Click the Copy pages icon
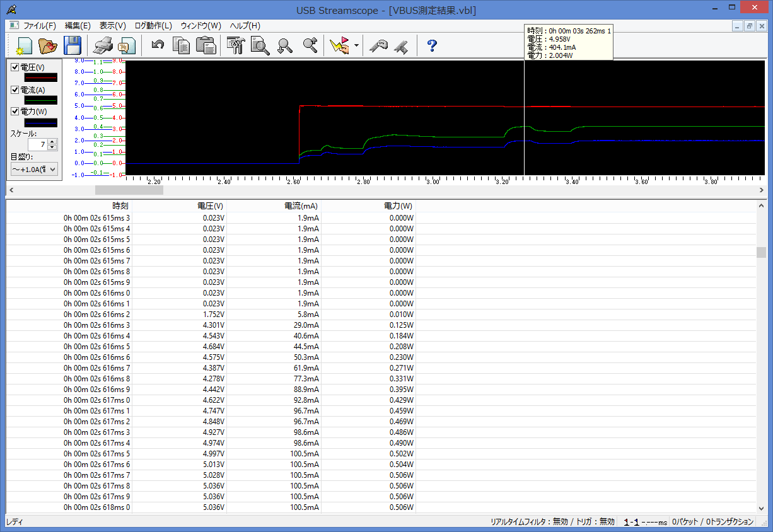This screenshot has height=532, width=773. [x=182, y=46]
